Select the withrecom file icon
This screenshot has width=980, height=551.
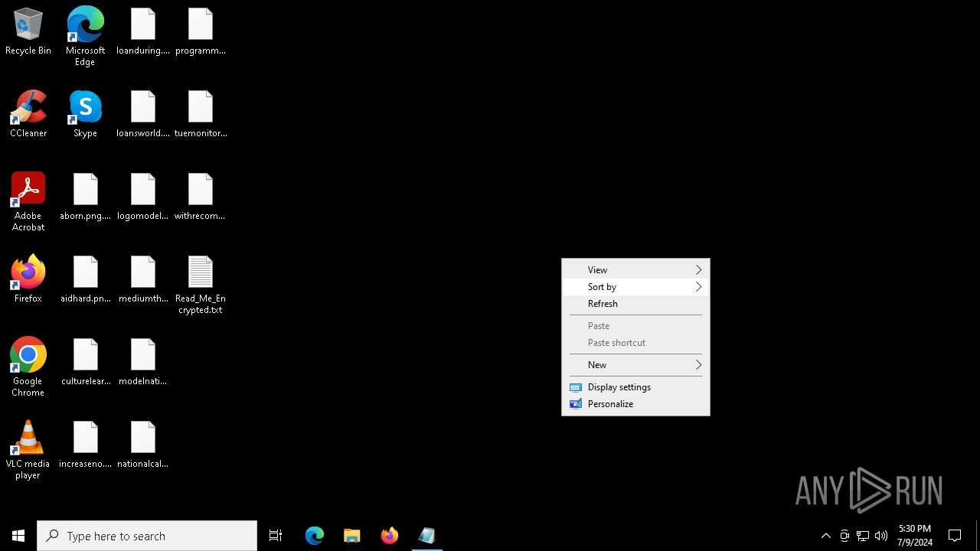tap(201, 197)
